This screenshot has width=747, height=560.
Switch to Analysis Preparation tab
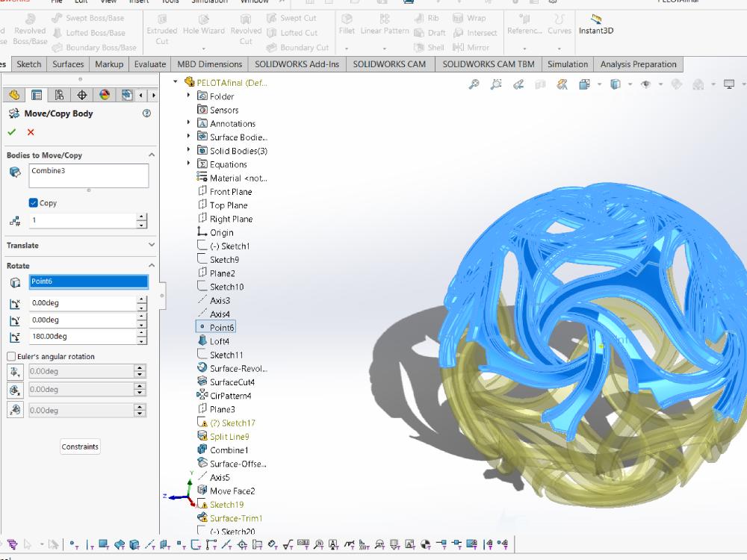coord(639,64)
